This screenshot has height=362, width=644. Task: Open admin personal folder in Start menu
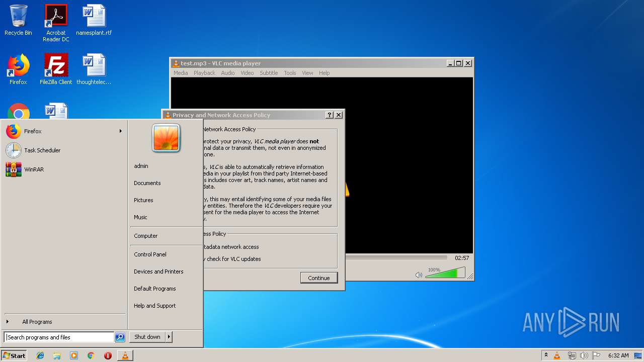coord(141,166)
